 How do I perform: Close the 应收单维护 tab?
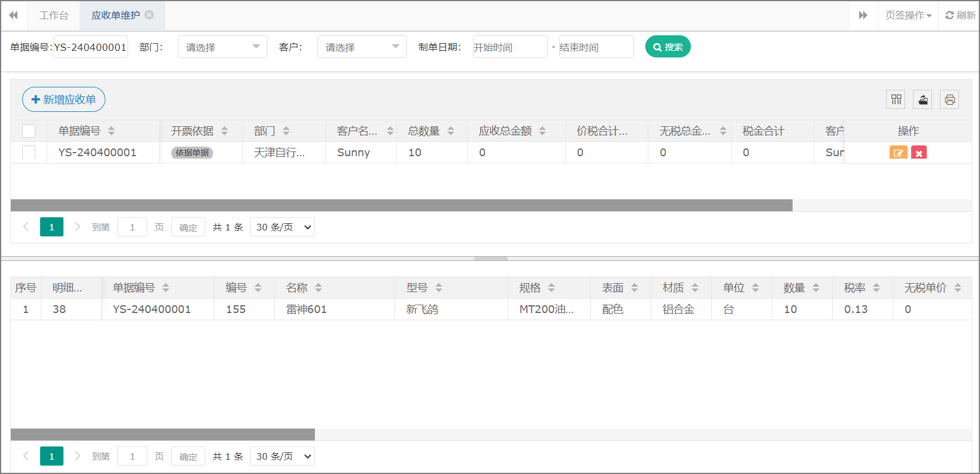point(150,15)
